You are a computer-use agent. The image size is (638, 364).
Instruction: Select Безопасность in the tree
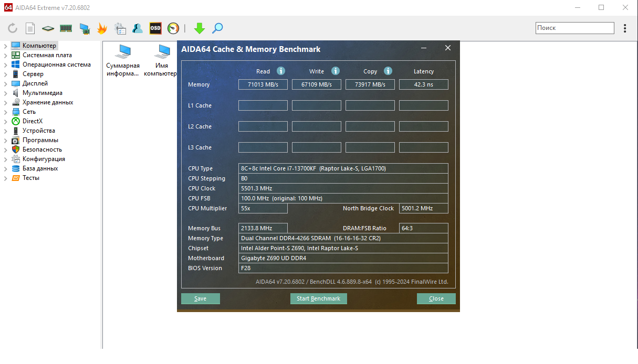[x=42, y=149]
